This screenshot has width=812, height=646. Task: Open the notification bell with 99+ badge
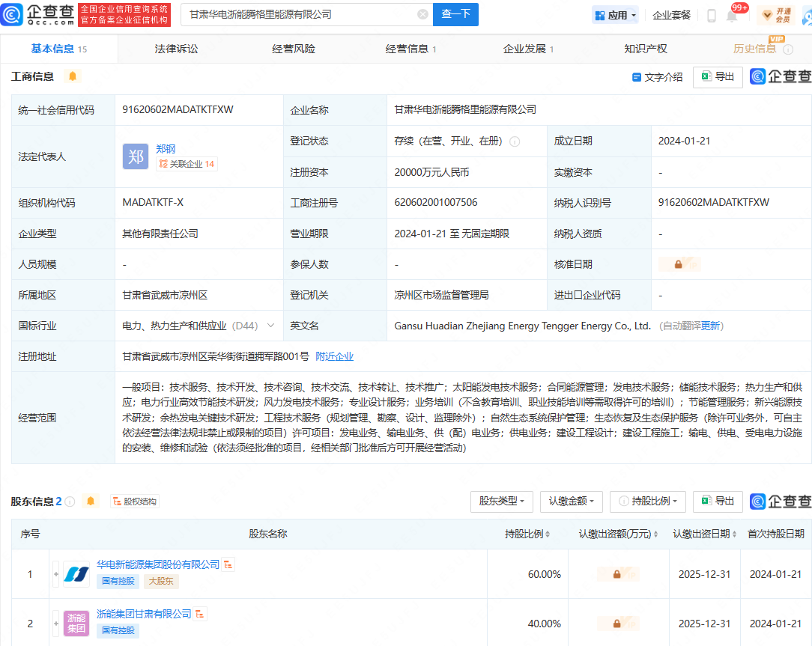point(732,16)
